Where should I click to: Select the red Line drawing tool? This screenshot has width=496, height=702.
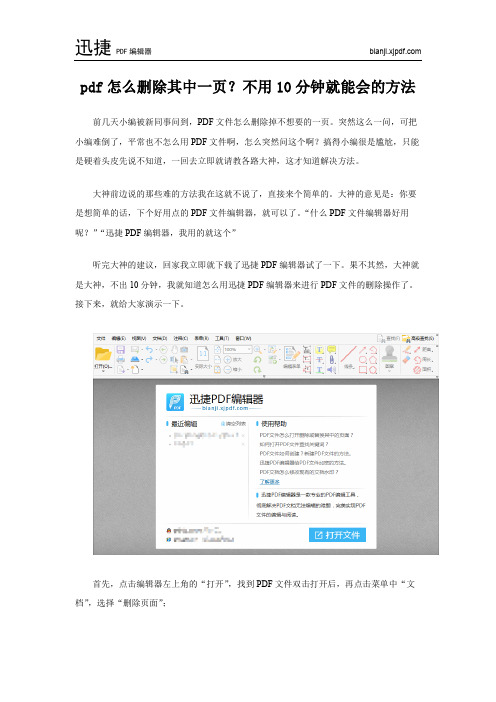348,354
